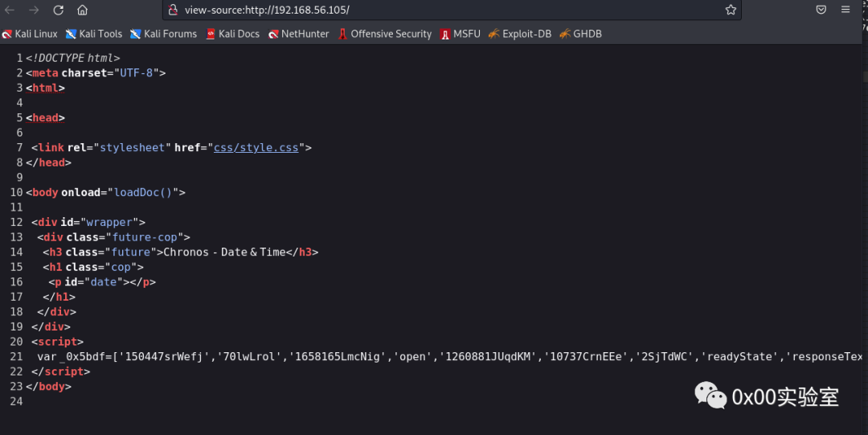Click the browser Forward arrow
This screenshot has width=868, height=435.
(34, 10)
